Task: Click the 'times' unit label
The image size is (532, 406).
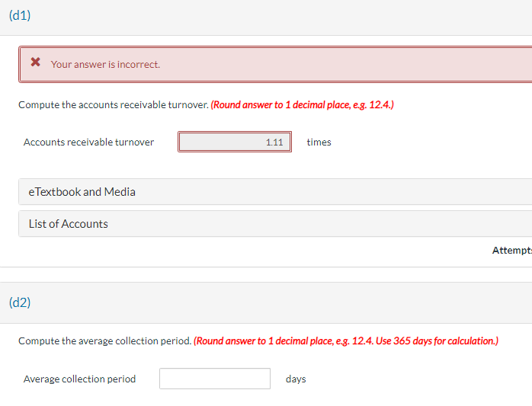Action: point(319,142)
